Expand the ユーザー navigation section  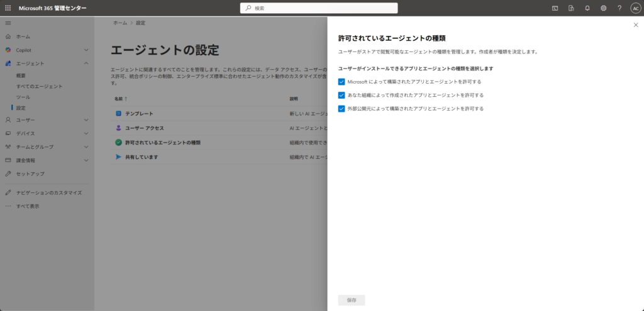(86, 119)
